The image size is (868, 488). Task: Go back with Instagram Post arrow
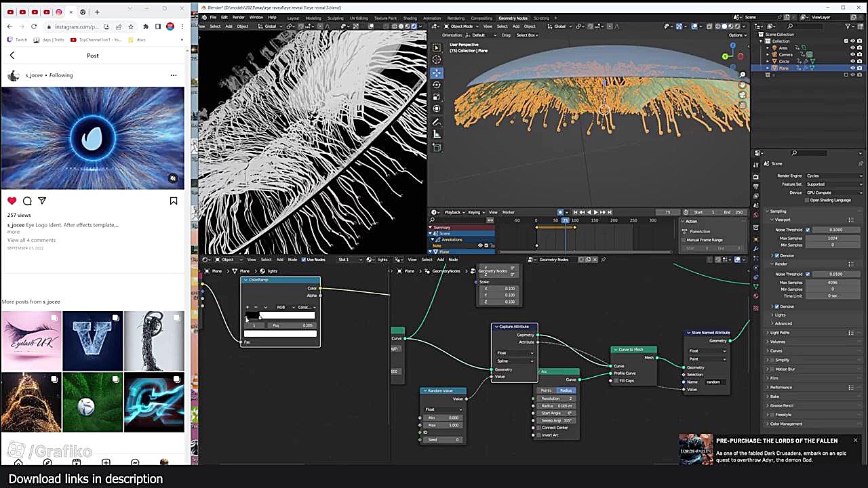12,56
